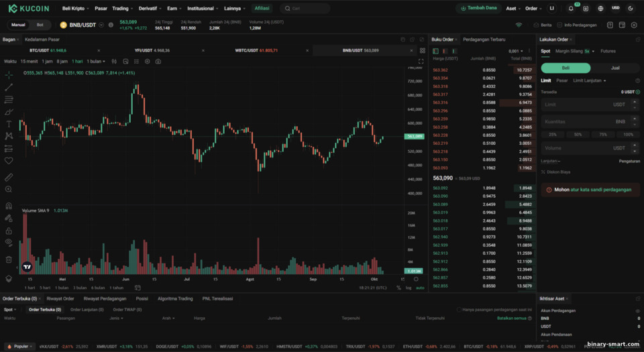Select the text annotation tool
This screenshot has height=352, width=644.
pyautogui.click(x=9, y=124)
